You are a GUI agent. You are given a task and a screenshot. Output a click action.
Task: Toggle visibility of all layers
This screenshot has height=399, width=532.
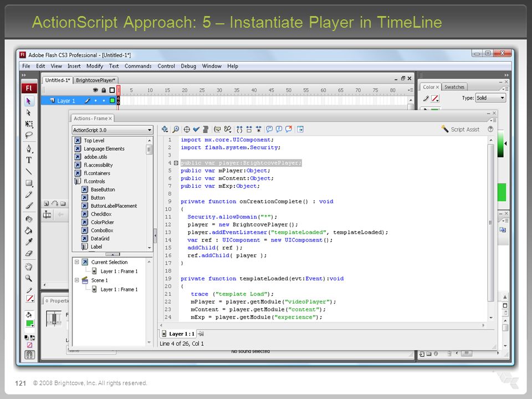point(95,90)
